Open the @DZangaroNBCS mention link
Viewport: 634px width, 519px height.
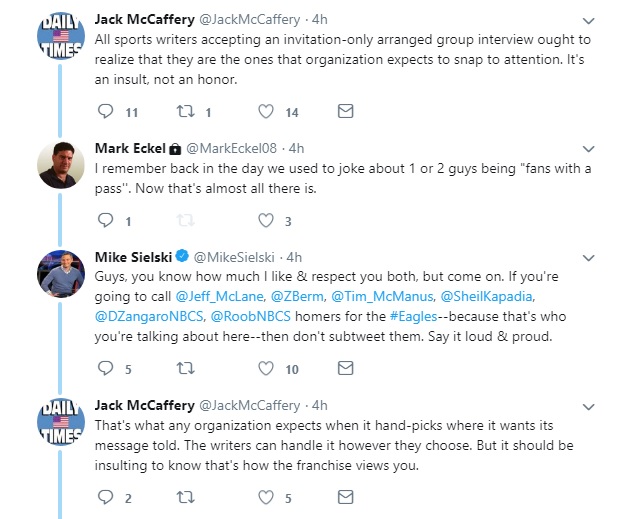click(x=145, y=316)
